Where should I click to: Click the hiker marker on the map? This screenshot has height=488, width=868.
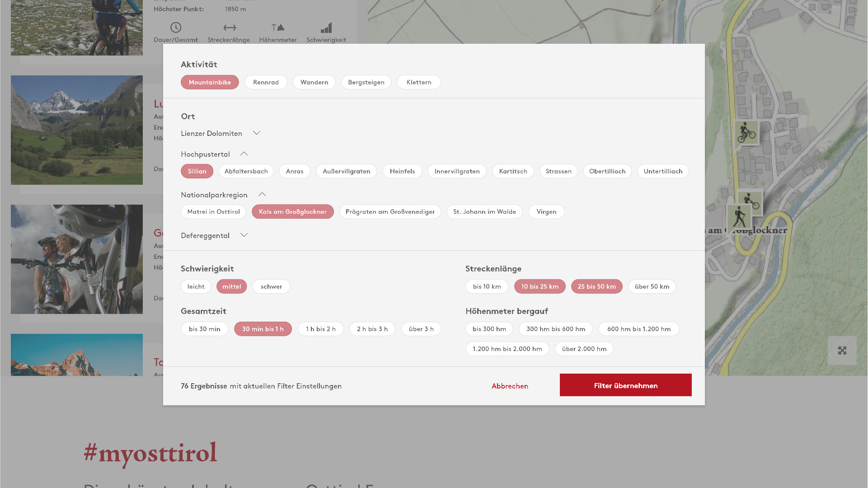[x=739, y=217]
